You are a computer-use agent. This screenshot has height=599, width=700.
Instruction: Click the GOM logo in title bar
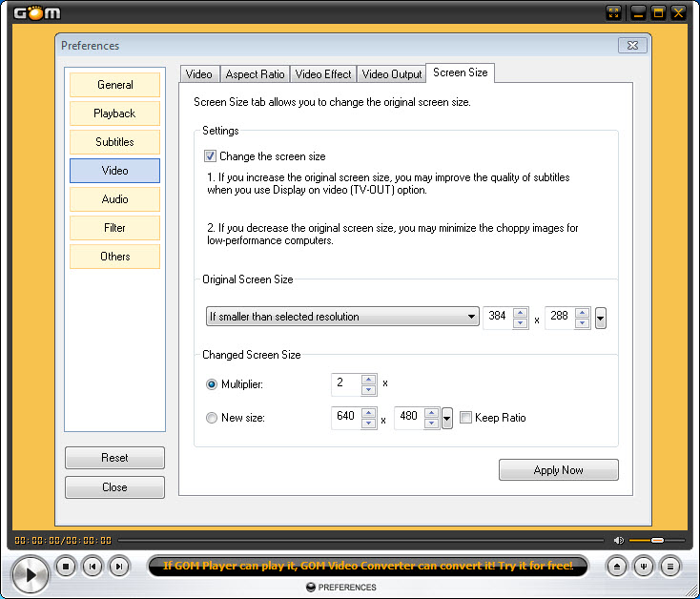click(36, 12)
